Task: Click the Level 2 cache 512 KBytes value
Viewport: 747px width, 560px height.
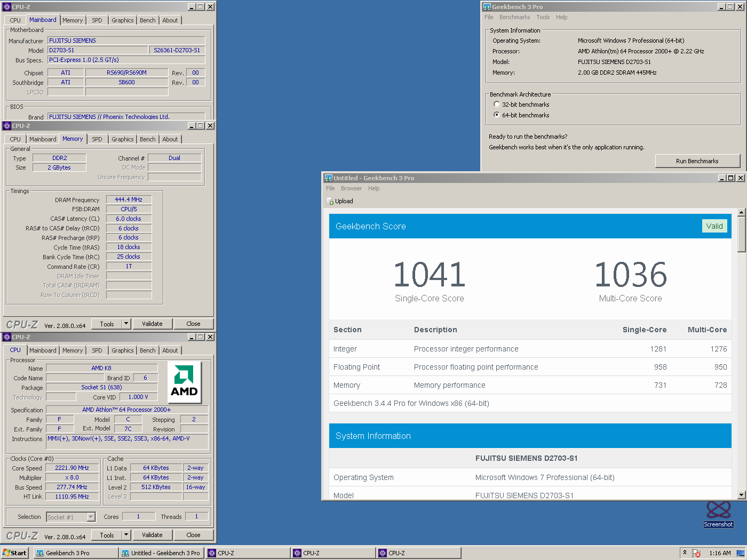Action: [x=156, y=487]
